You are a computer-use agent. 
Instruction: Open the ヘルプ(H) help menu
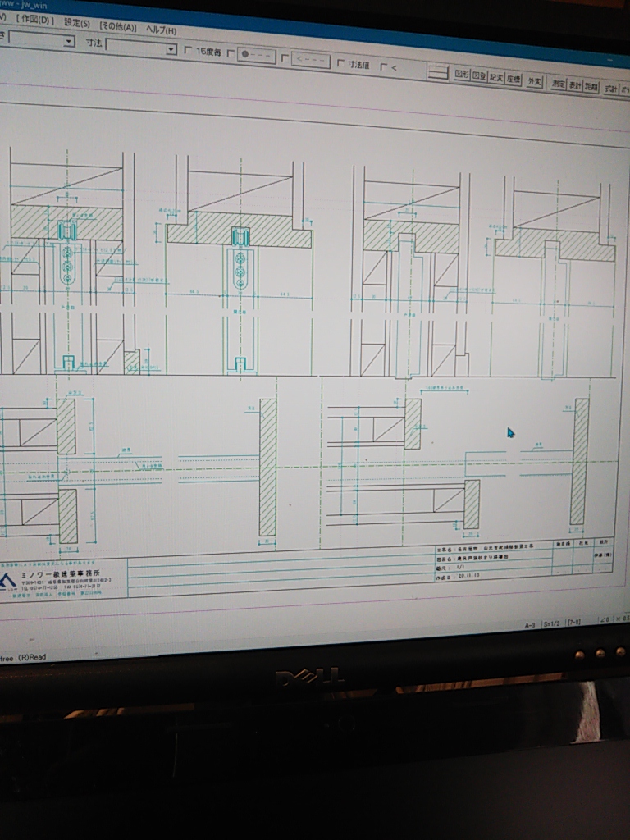click(x=161, y=30)
